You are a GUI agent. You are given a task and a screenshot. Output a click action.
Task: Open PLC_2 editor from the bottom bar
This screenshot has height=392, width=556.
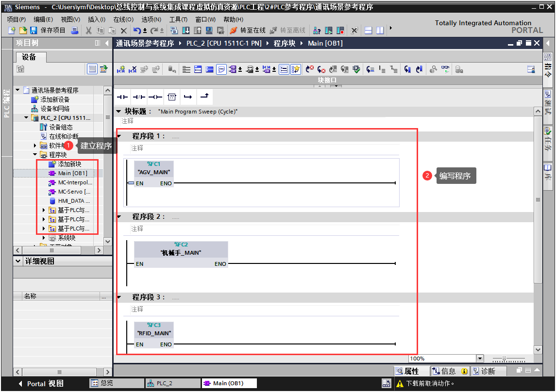point(173,383)
